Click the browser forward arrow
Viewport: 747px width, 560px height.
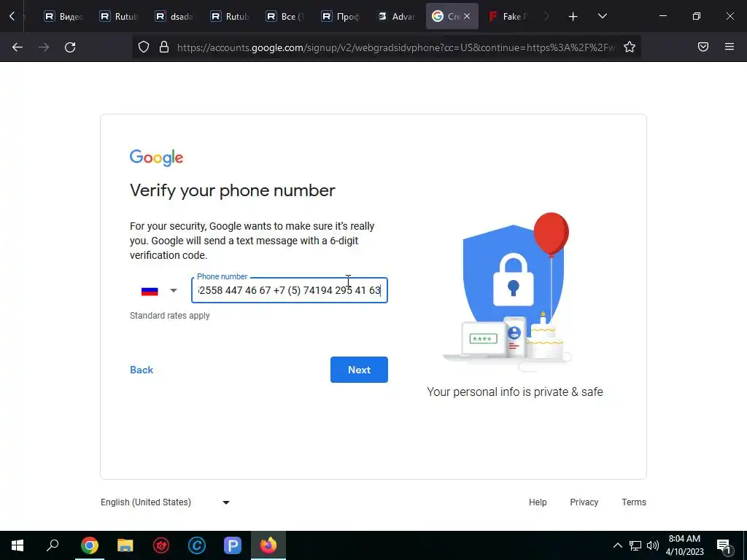point(44,47)
